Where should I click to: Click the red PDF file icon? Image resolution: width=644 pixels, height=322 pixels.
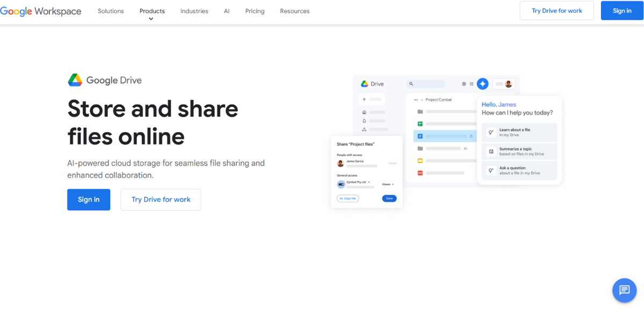[419, 172]
